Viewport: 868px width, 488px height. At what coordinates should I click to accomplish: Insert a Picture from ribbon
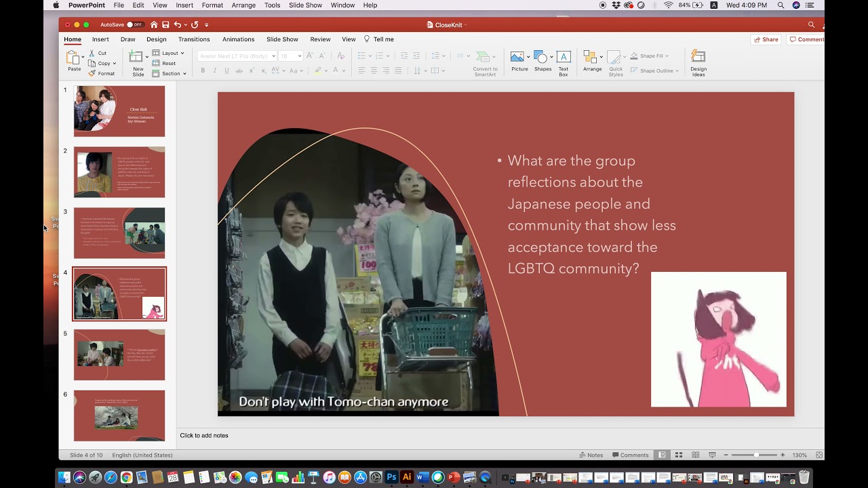click(519, 61)
